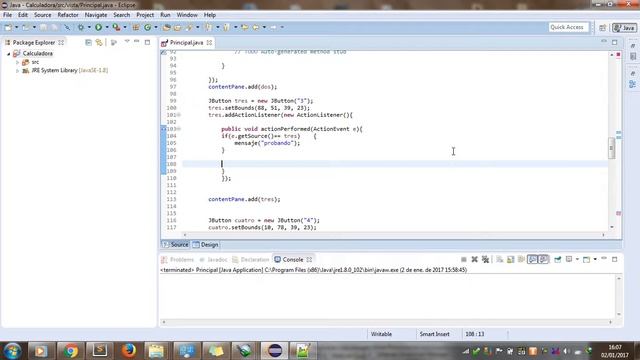Open Sublime Text from the taskbar
Viewport: 640px width, 360px height.
pyautogui.click(x=100, y=351)
